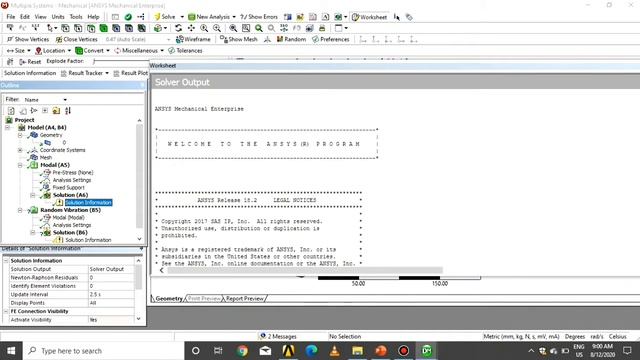Collapse the Model (A4, B4) node
This screenshot has height=360, width=640.
(x=7, y=128)
